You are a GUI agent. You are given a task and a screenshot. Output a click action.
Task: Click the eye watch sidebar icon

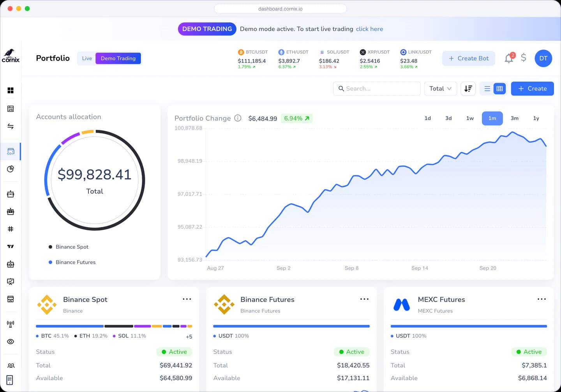pyautogui.click(x=11, y=341)
